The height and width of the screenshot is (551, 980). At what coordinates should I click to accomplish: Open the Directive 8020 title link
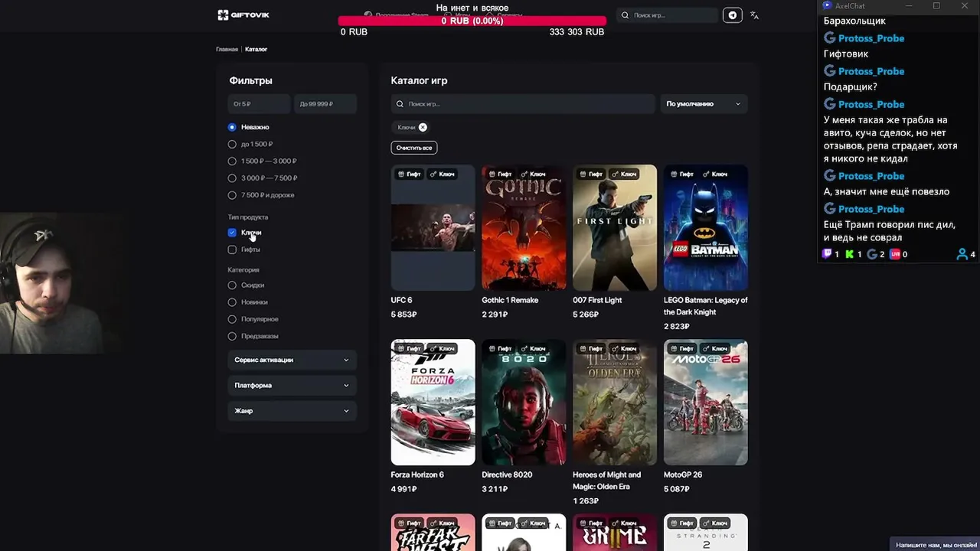(507, 474)
